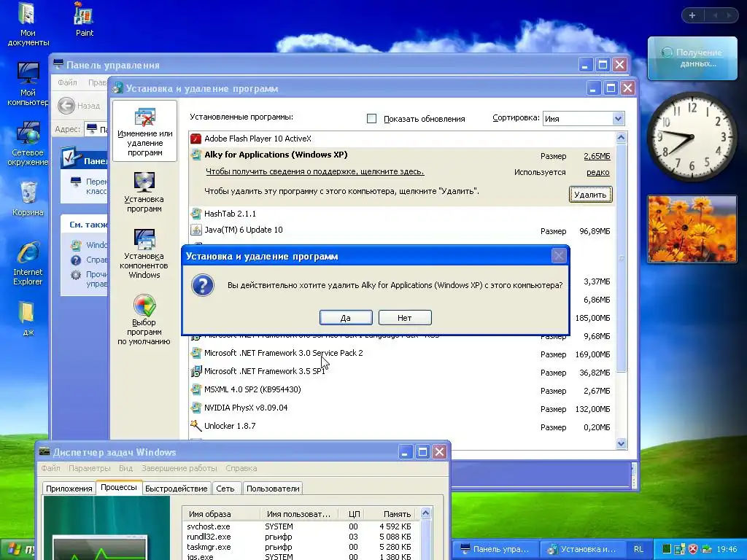Click the Удалить button for Alky
The height and width of the screenshot is (560, 747).
pyautogui.click(x=590, y=194)
